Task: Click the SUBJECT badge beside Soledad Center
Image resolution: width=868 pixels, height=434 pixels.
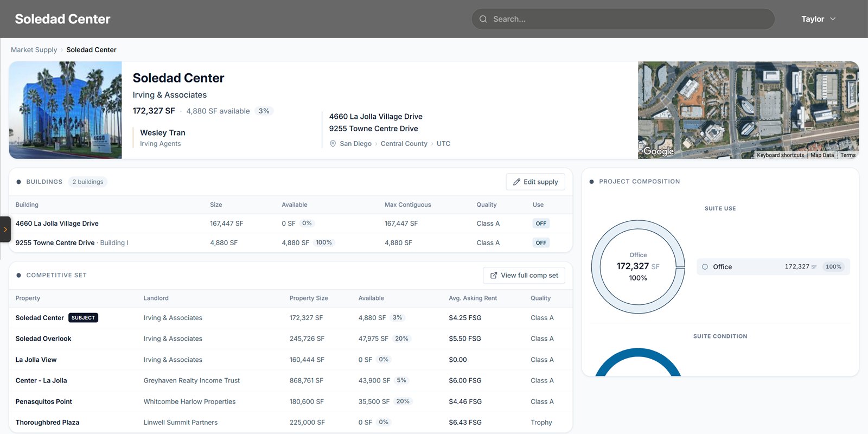Action: [83, 318]
